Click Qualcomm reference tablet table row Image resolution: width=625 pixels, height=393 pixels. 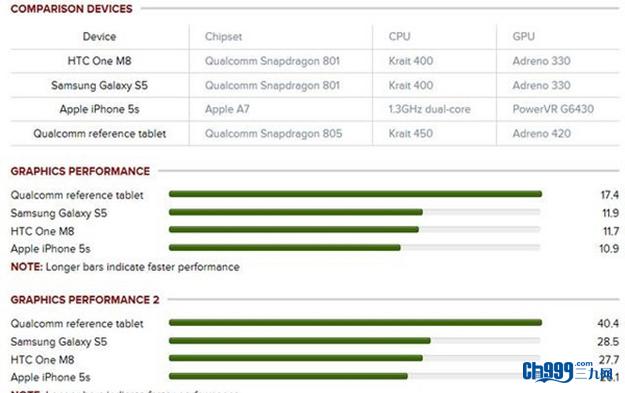(315, 134)
